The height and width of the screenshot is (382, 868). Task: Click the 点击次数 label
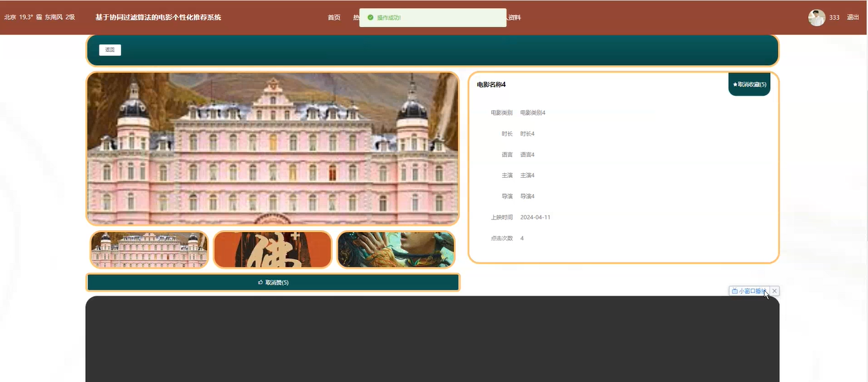[501, 238]
